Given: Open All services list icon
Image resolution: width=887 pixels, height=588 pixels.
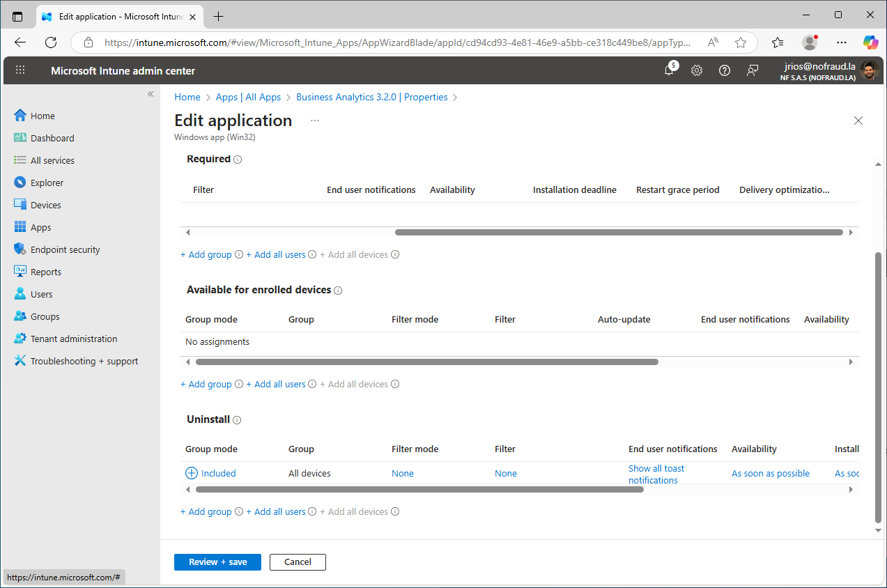Looking at the screenshot, I should coord(20,160).
